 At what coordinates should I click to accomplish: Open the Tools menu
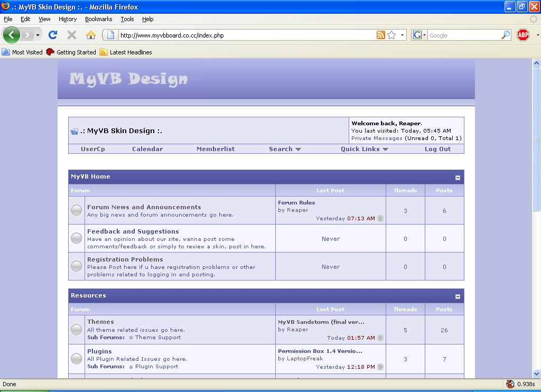coord(127,19)
